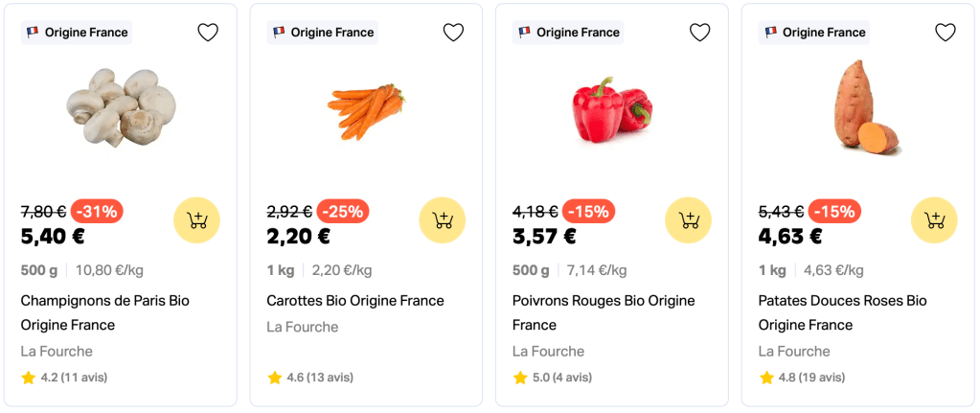Click Origine France badge on carrots card
980x413 pixels.
point(323,33)
